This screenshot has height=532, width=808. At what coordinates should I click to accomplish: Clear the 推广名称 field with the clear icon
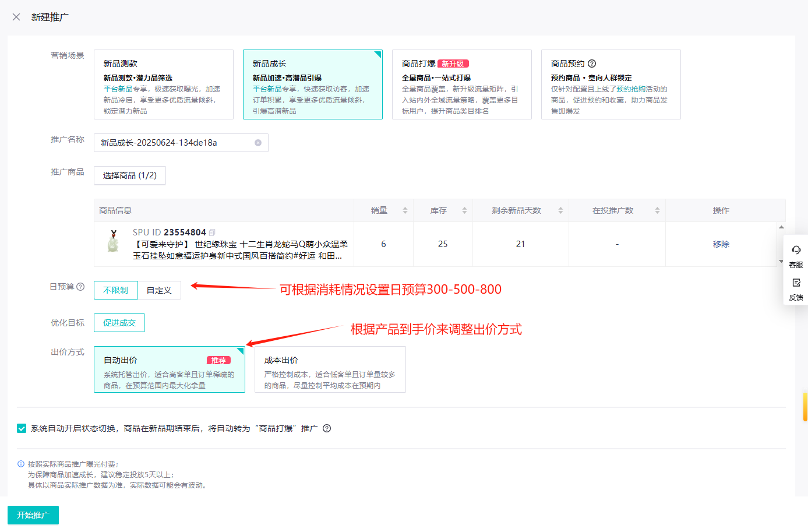pos(258,143)
